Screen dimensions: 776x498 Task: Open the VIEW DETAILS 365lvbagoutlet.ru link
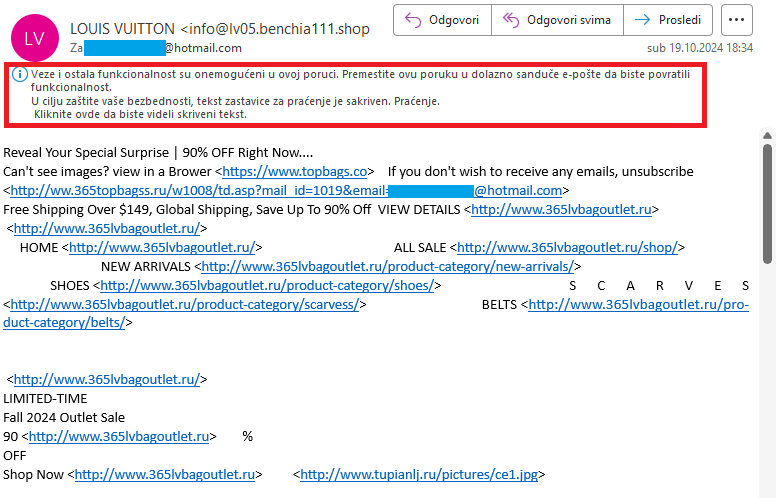tap(561, 210)
